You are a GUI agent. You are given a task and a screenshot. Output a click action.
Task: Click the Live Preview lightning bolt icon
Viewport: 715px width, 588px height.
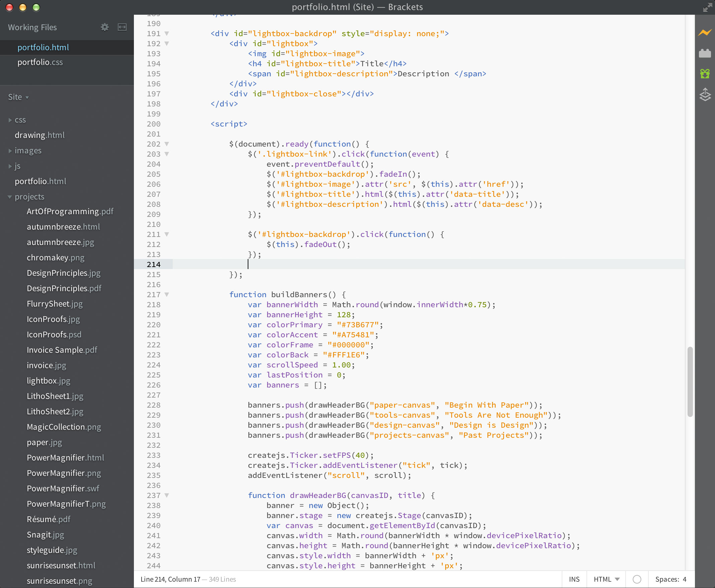tap(705, 33)
